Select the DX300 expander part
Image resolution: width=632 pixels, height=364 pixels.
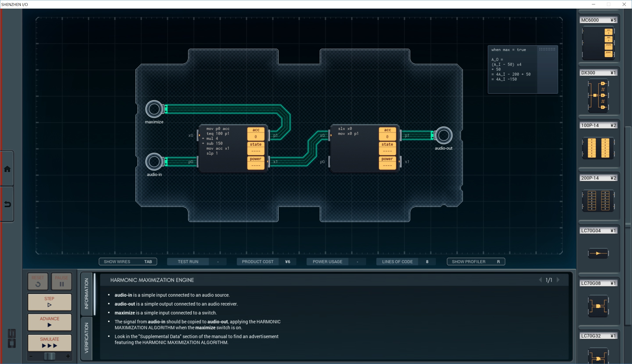pos(598,96)
